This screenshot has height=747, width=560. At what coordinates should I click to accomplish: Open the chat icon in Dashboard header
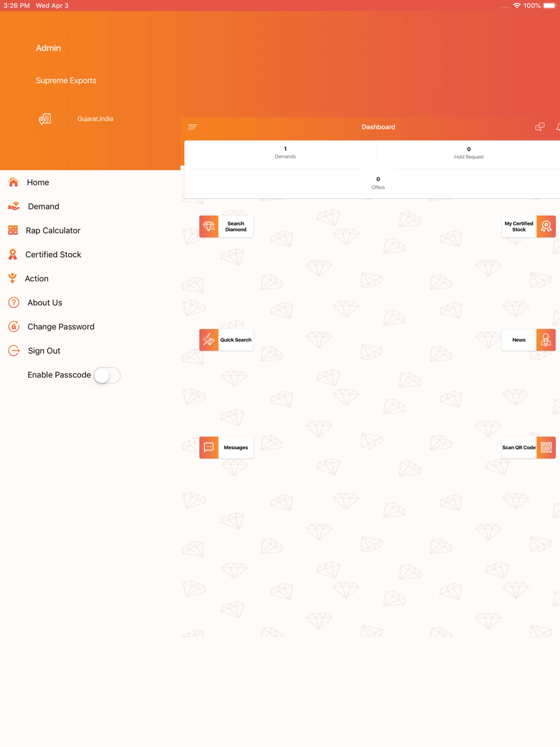coord(540,127)
